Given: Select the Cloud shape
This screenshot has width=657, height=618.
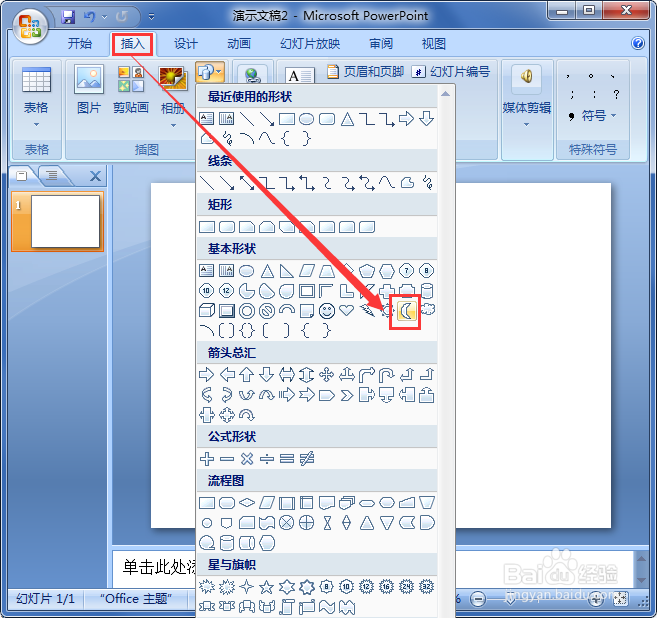Looking at the screenshot, I should click(427, 310).
